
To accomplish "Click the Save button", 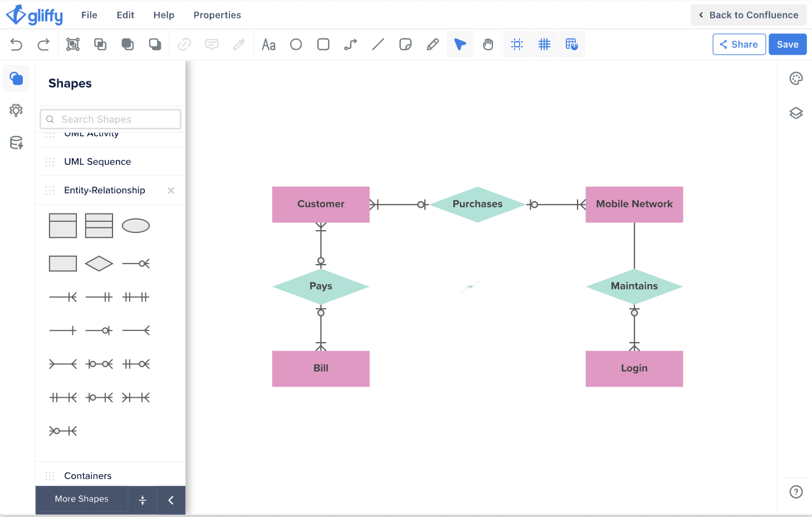I will (787, 45).
